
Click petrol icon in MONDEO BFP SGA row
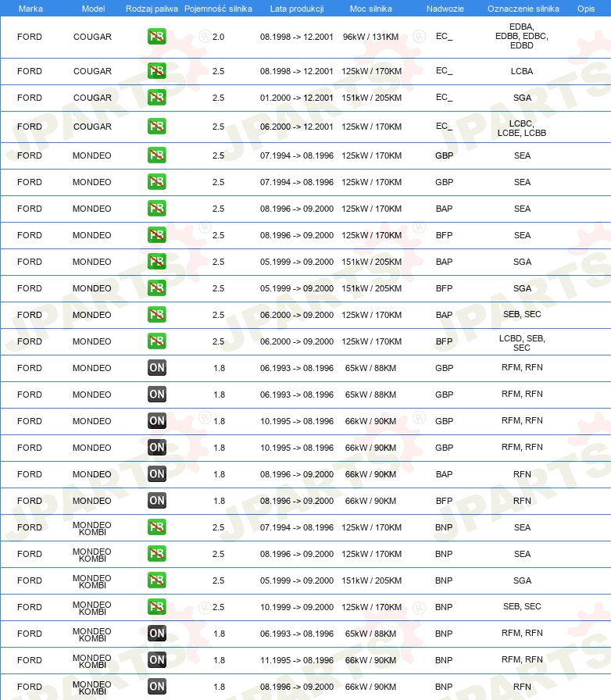[x=157, y=288]
